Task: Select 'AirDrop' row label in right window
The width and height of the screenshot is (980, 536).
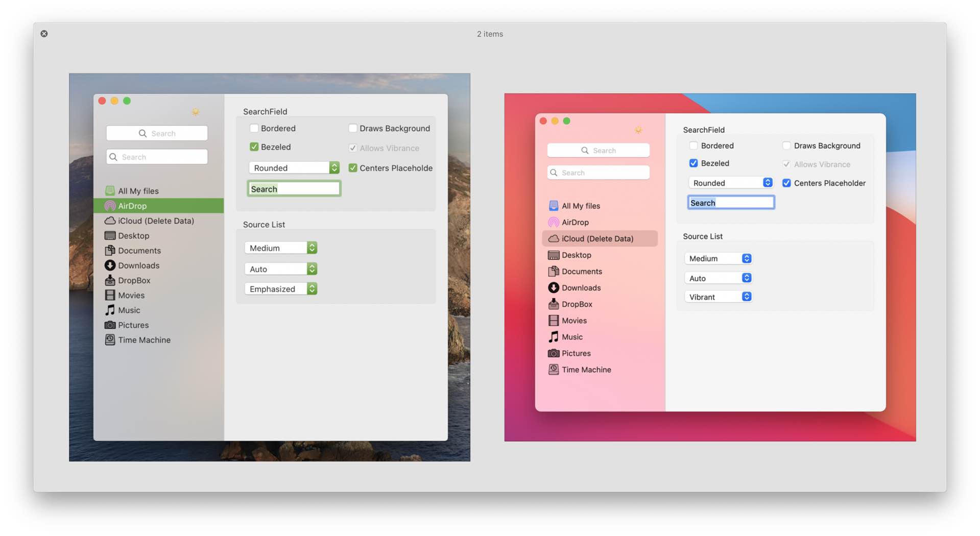Action: coord(575,222)
